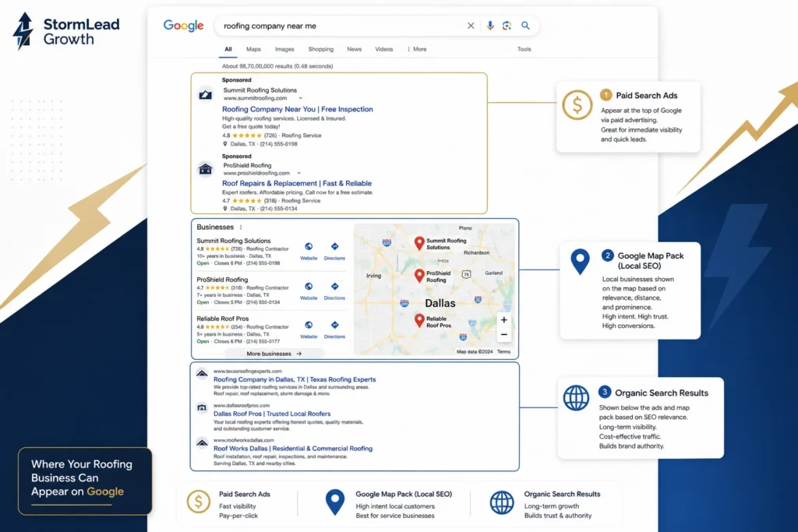798x532 pixels.
Task: Click the magnifying glass search icon
Action: (x=525, y=26)
